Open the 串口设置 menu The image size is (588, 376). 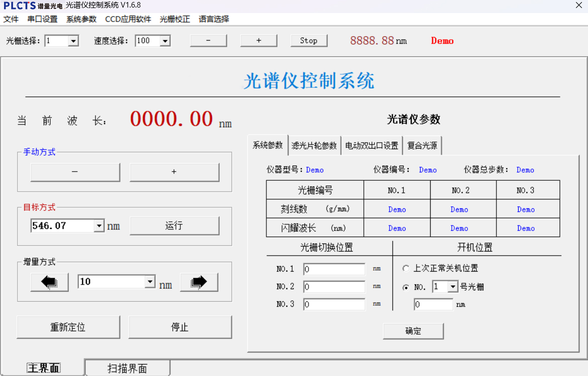(x=42, y=19)
